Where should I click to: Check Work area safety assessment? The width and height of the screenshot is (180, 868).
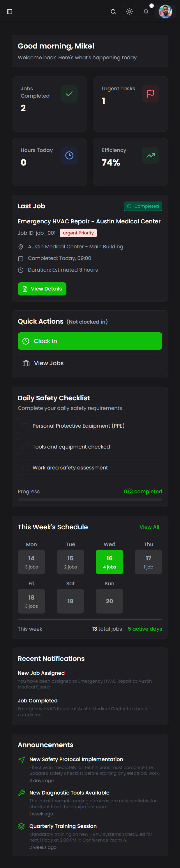25,468
